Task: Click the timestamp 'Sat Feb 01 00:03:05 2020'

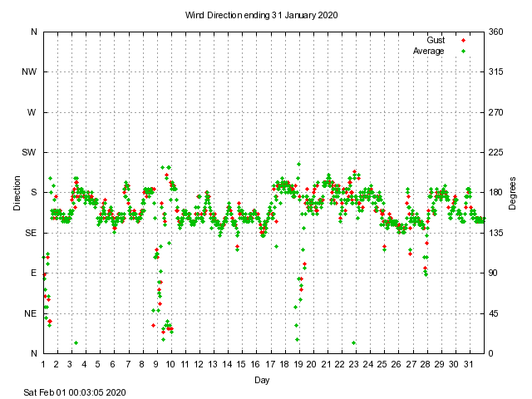Action: pos(75,392)
